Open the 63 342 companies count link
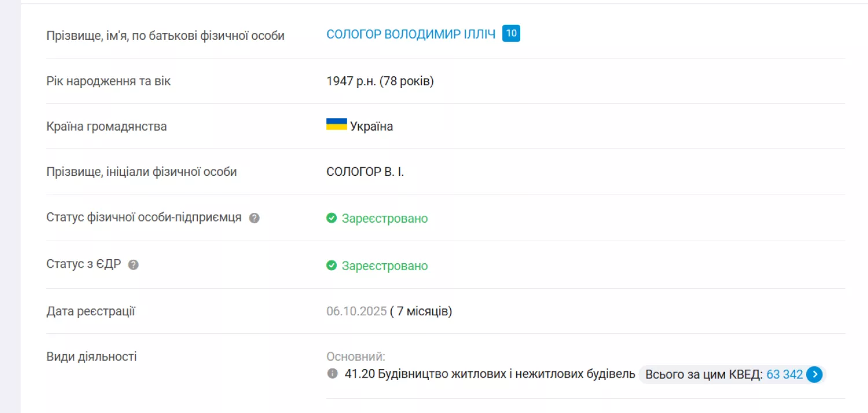 [785, 374]
